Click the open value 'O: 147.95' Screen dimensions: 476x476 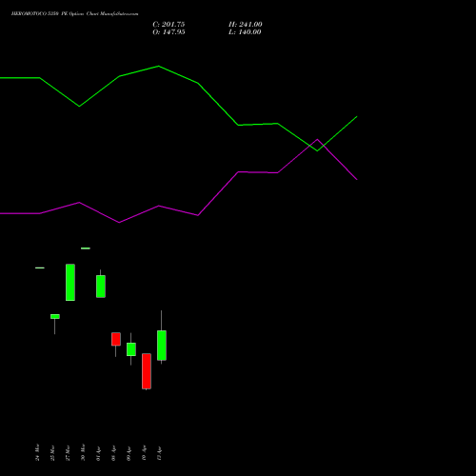coord(169,32)
